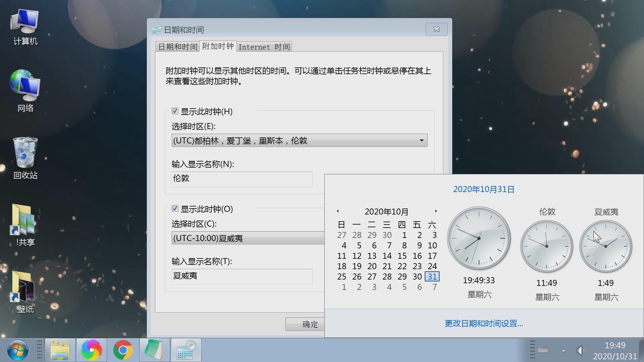
Task: Expand the (UTC)都柏林 timezone dropdown
Action: coord(300,140)
